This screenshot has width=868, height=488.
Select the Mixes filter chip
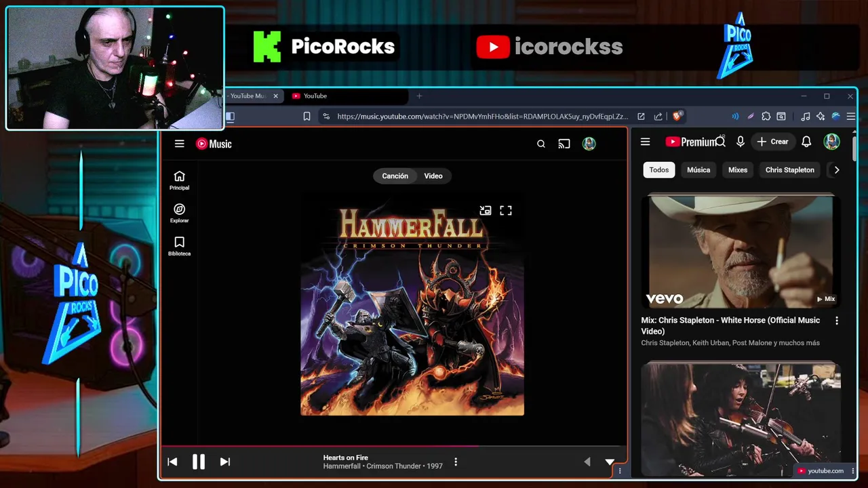coord(738,170)
